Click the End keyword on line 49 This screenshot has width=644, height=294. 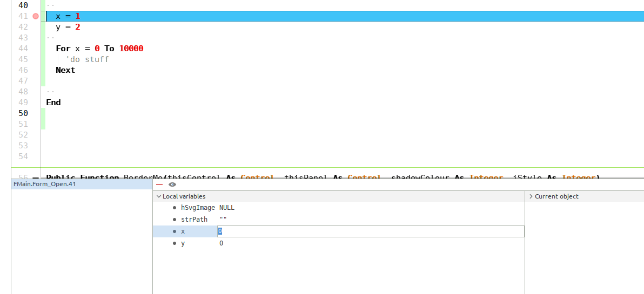pyautogui.click(x=53, y=102)
